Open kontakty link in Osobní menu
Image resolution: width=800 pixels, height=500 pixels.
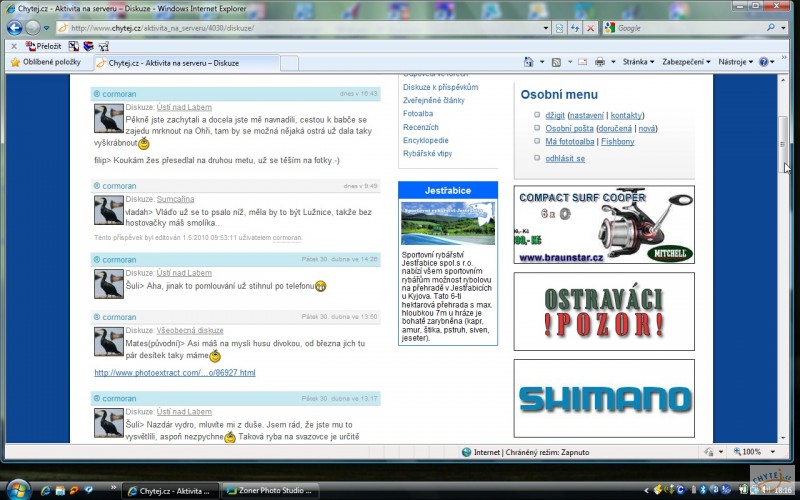(x=626, y=115)
